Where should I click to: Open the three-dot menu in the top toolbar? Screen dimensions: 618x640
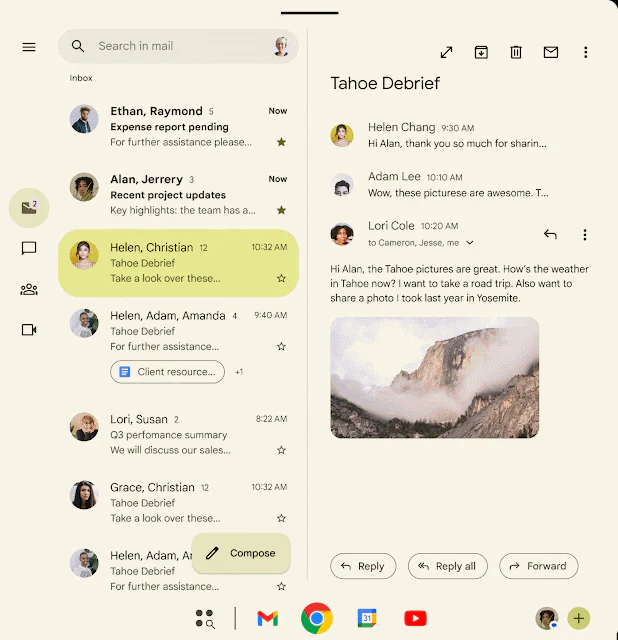(x=586, y=52)
